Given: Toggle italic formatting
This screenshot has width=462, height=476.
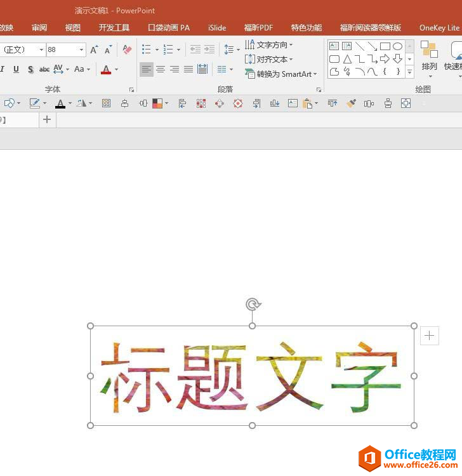Looking at the screenshot, I should (3, 70).
